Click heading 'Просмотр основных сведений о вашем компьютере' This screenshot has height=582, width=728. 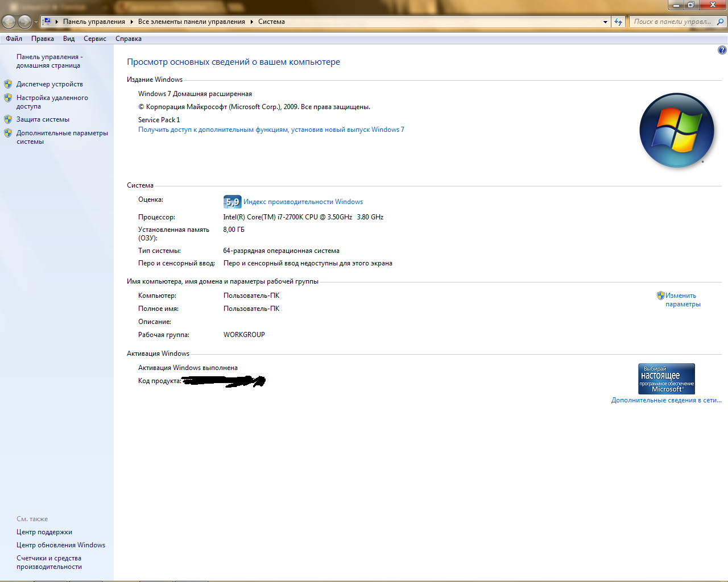click(x=233, y=62)
